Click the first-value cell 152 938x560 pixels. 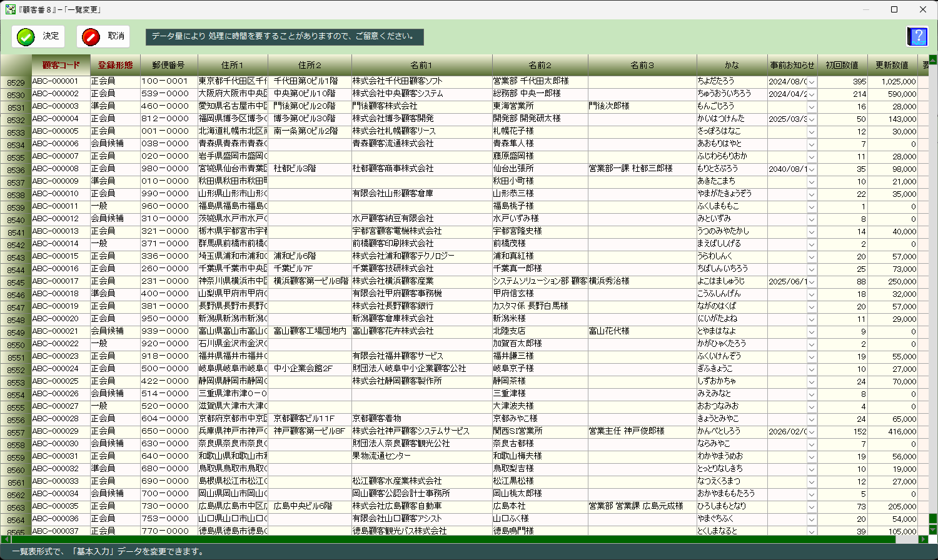(x=842, y=431)
